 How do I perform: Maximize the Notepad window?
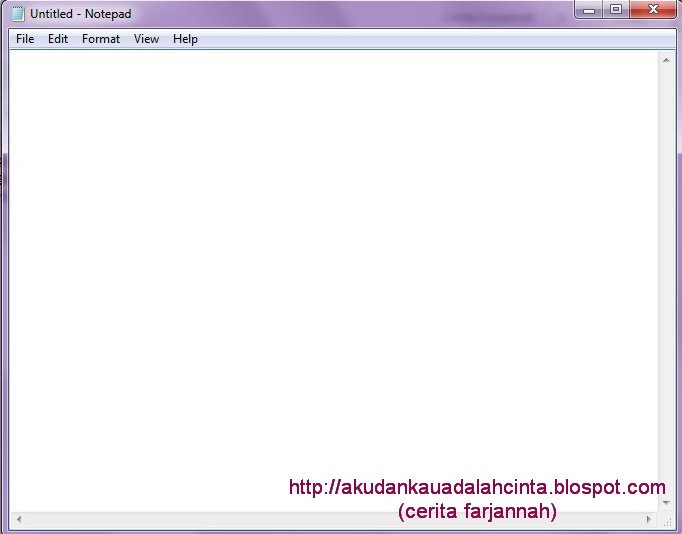(615, 9)
